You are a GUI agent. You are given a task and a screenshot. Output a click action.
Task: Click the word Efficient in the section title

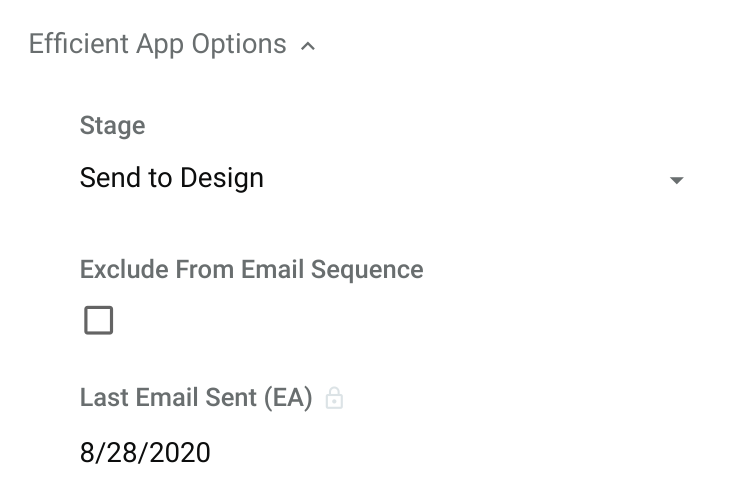point(79,43)
